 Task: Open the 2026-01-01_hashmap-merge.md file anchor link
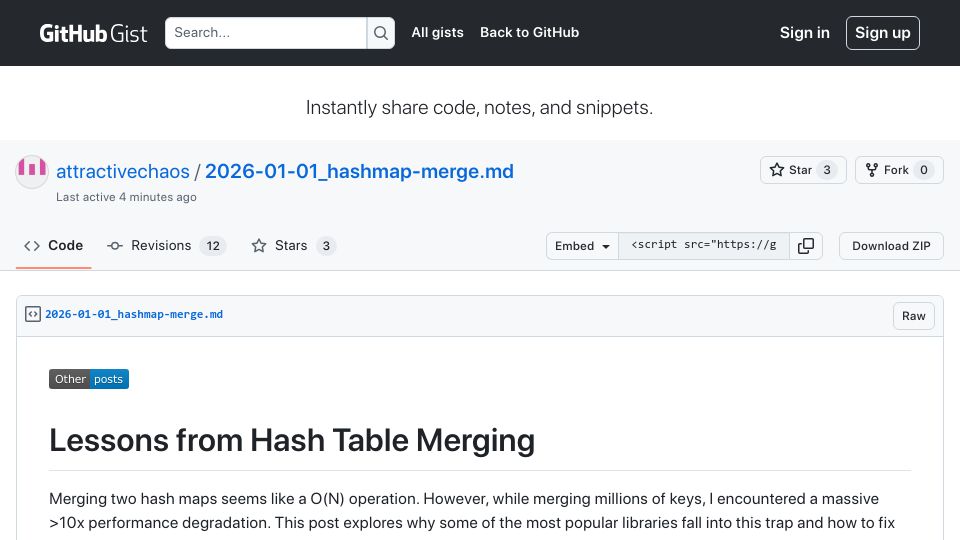[134, 315]
